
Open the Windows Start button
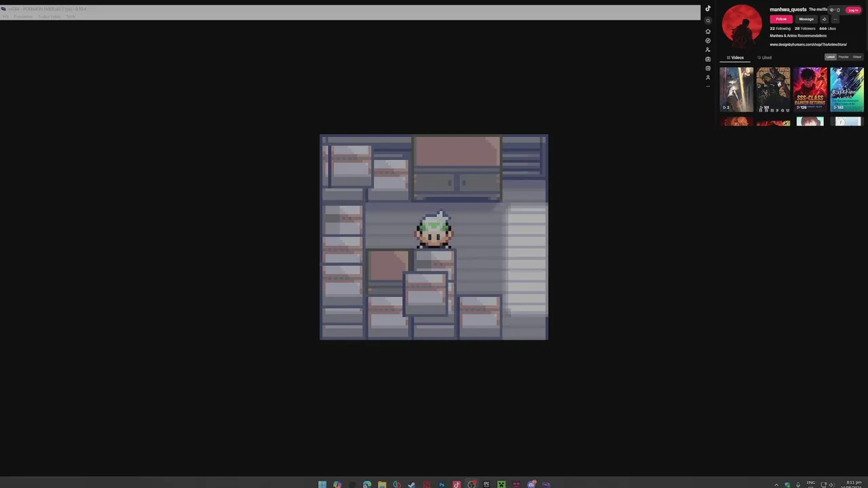[x=322, y=485]
